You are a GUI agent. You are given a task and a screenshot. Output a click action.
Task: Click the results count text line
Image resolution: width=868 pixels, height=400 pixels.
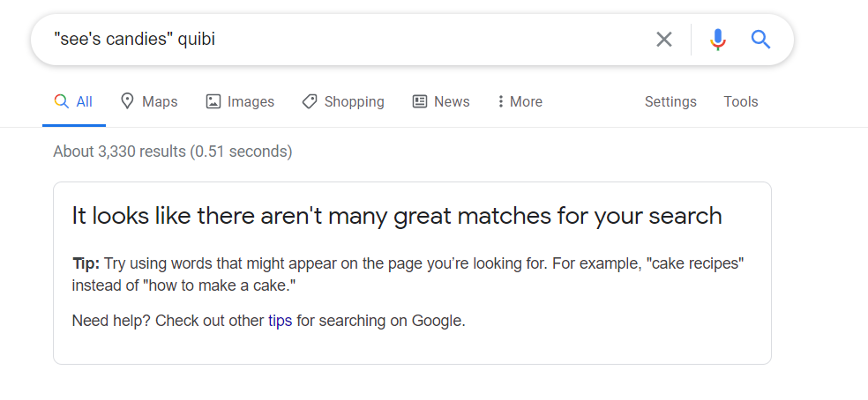[173, 152]
